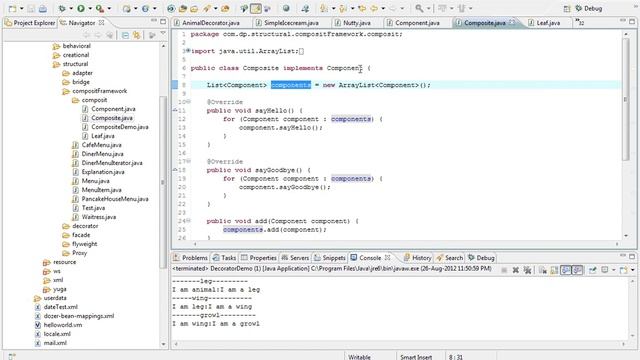640x360 pixels.
Task: Pin the console view
Action: (592, 270)
